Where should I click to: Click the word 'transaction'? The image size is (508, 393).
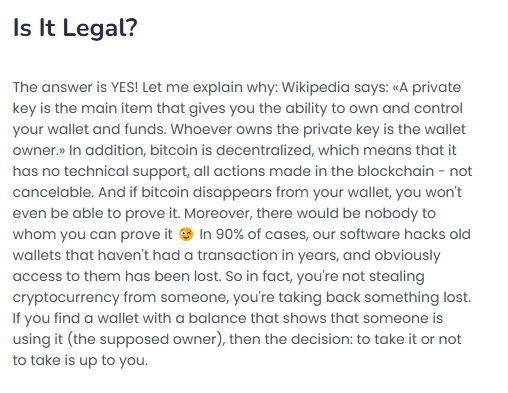[237, 255]
